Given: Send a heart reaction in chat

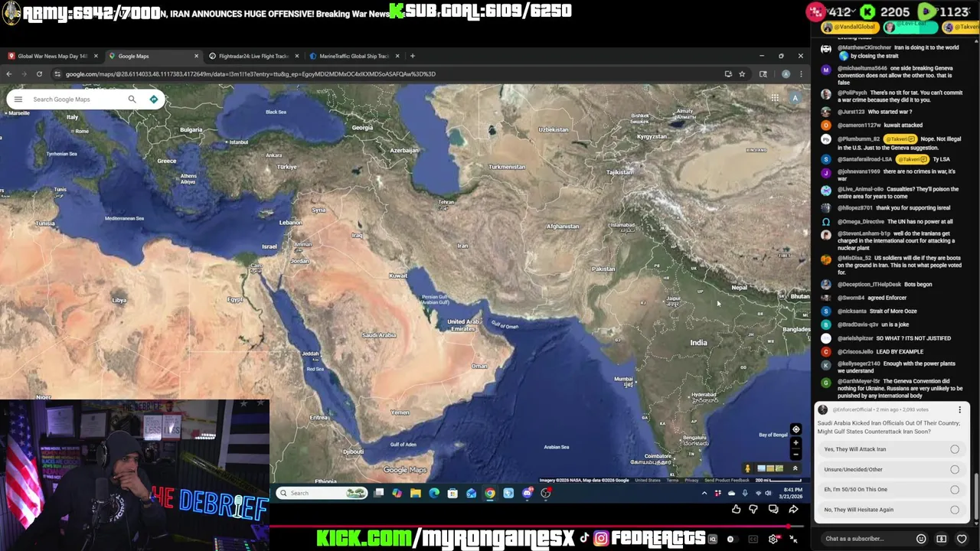Looking at the screenshot, I should coord(962,539).
